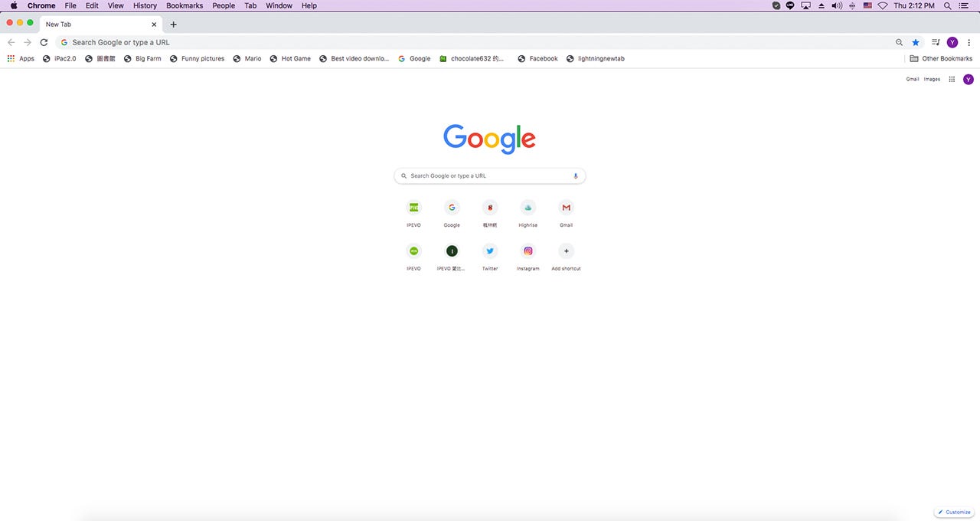Image resolution: width=980 pixels, height=521 pixels.
Task: Open the iPac2.0 bookmark
Action: tap(60, 58)
